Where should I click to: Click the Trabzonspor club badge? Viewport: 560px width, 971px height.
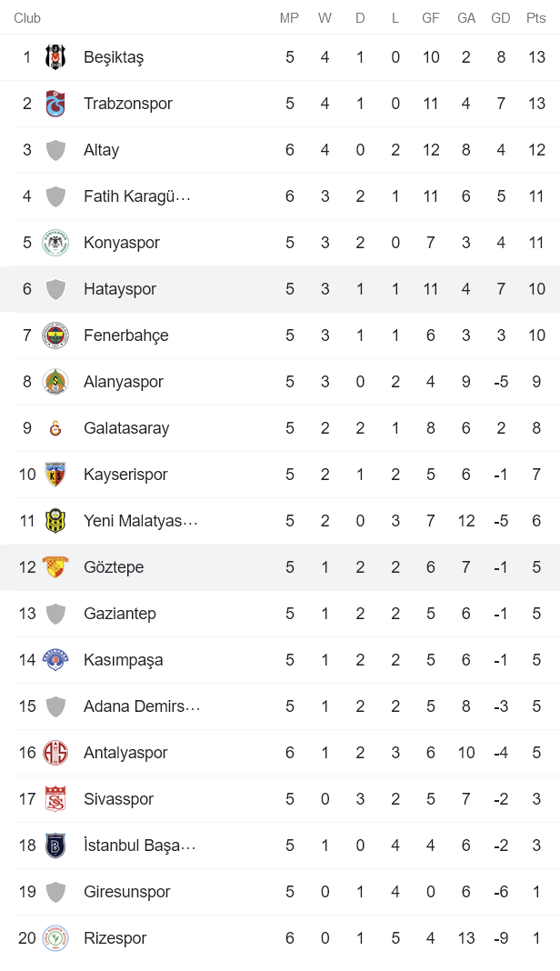pos(55,103)
